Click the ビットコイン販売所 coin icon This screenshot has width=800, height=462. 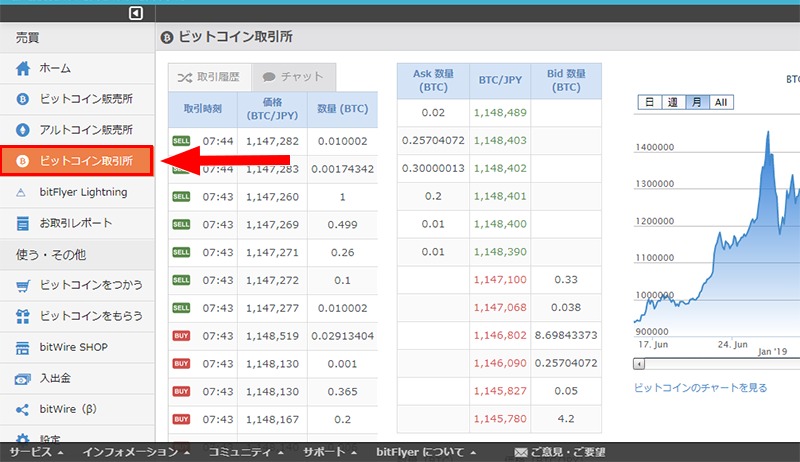[x=22, y=99]
